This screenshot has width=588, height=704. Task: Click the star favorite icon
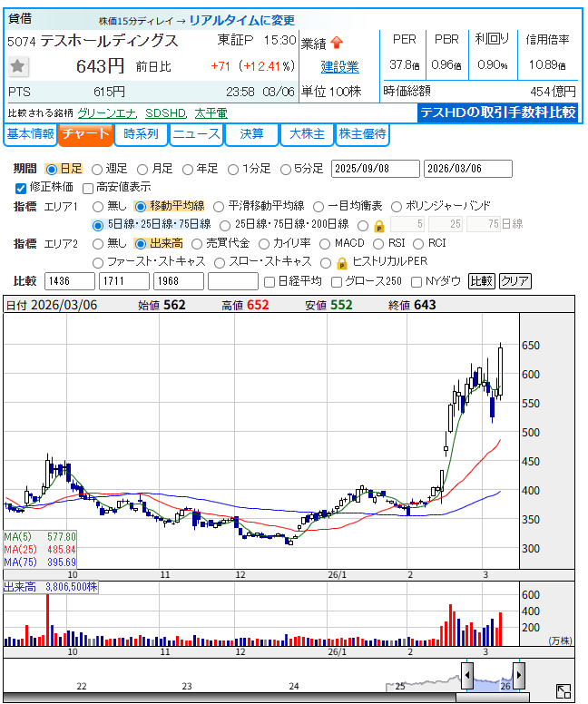point(17,66)
